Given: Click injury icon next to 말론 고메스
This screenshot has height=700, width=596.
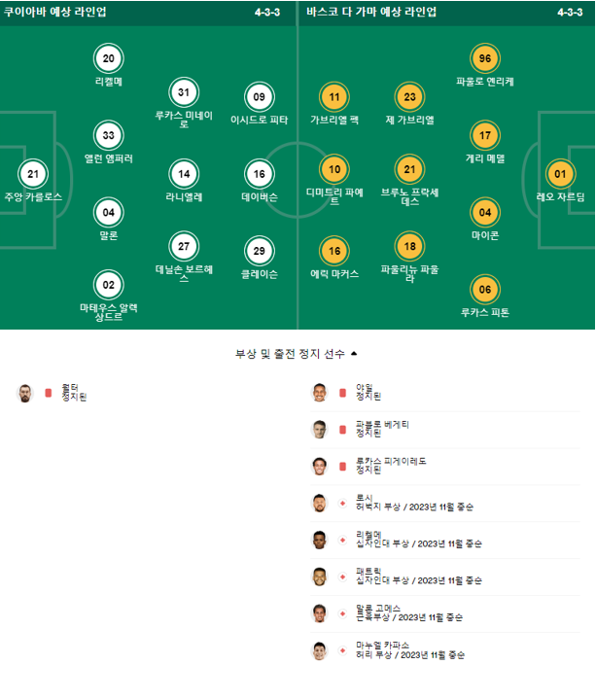Looking at the screenshot, I should click(x=342, y=613).
